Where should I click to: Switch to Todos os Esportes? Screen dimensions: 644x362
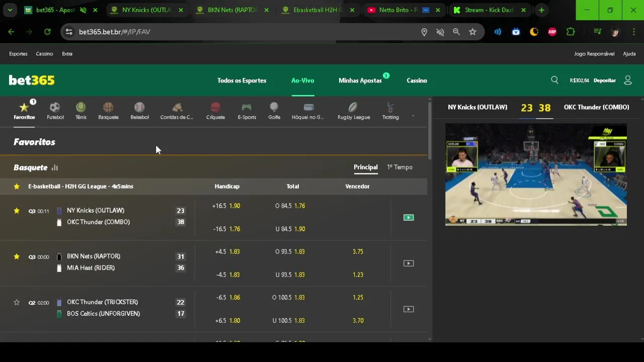(x=242, y=80)
